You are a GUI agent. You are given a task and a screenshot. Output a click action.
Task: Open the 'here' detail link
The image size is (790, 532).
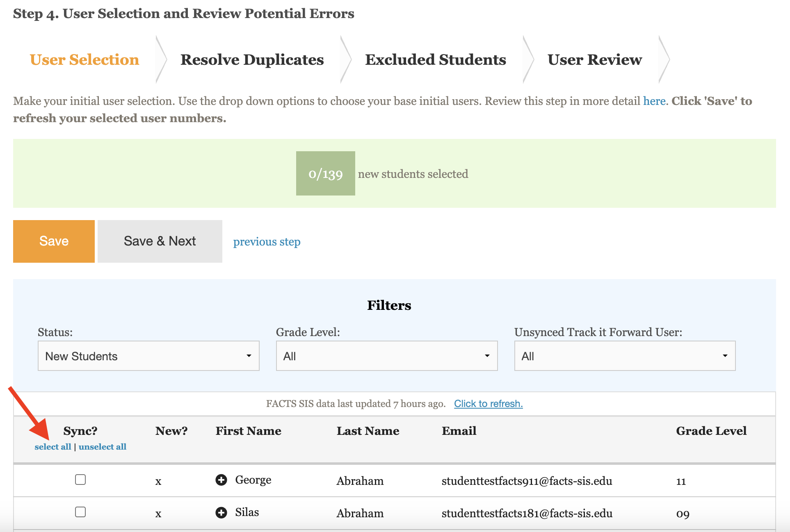click(654, 101)
